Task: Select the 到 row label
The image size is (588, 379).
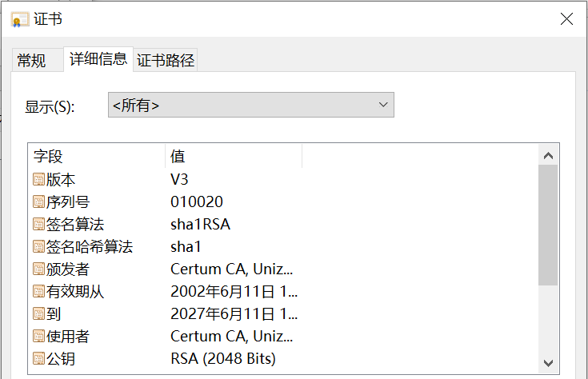Action: click(x=54, y=313)
